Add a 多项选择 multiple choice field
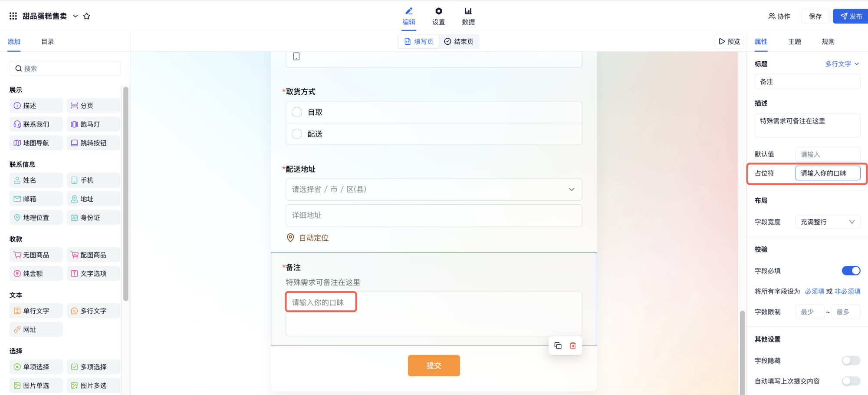Image resolution: width=868 pixels, height=395 pixels. click(x=93, y=367)
